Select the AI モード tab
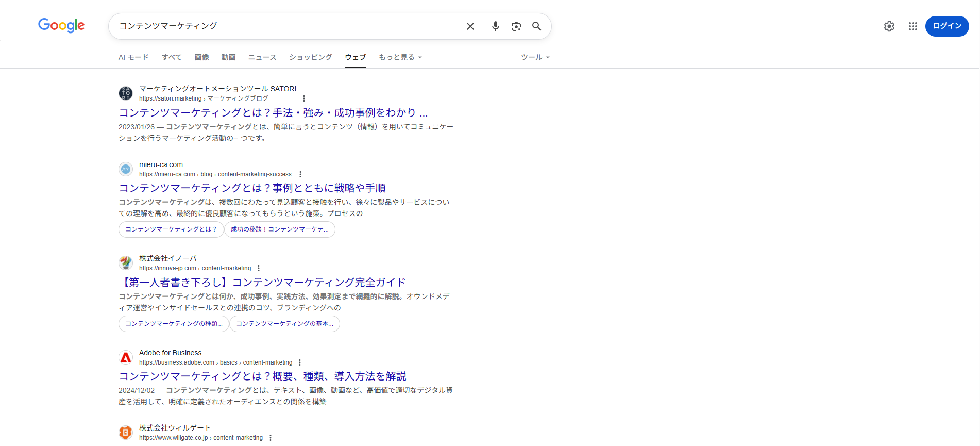 (x=133, y=57)
